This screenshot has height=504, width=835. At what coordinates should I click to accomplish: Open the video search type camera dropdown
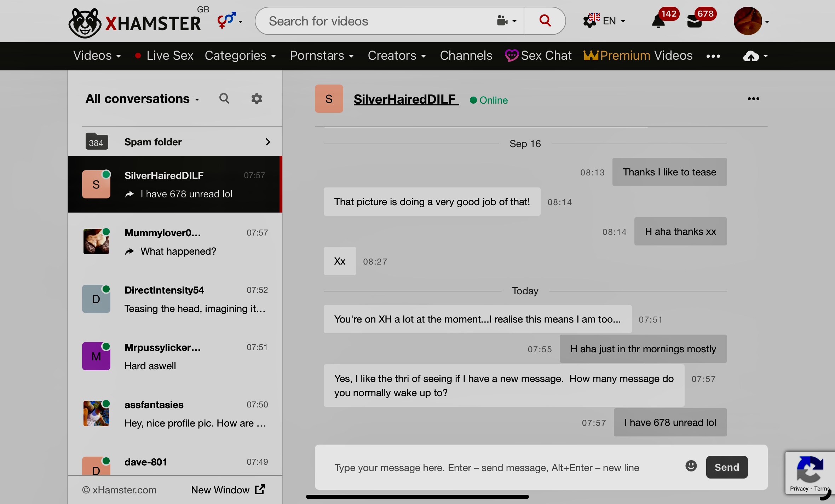click(x=506, y=21)
